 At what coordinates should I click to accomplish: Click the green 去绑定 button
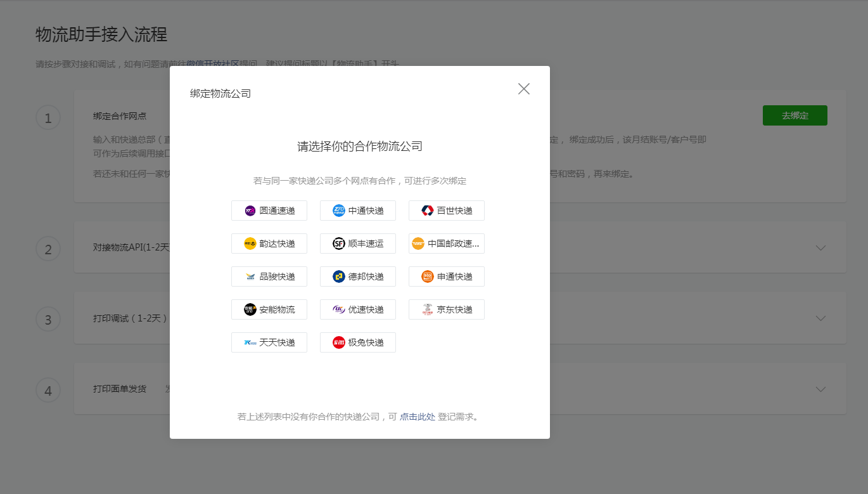pos(795,115)
